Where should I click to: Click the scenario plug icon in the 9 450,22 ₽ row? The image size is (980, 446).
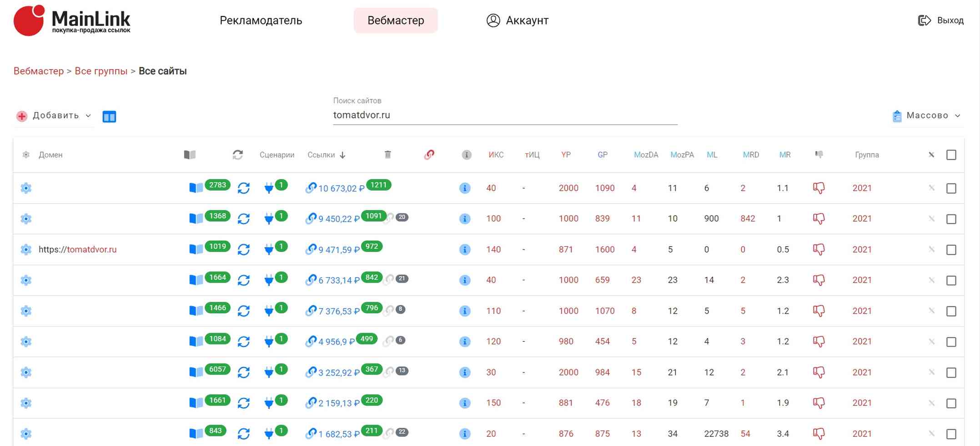[269, 219]
